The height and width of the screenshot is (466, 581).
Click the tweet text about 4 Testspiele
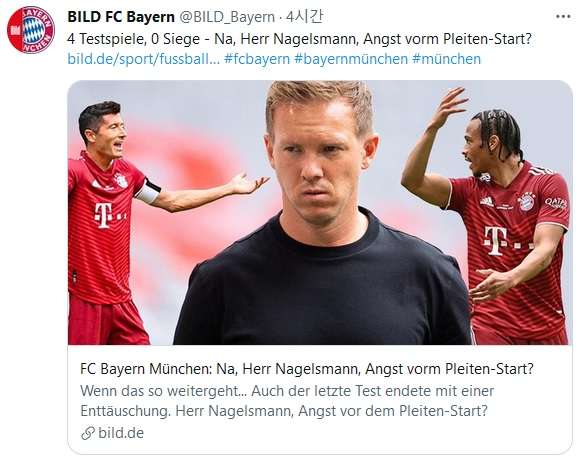299,39
